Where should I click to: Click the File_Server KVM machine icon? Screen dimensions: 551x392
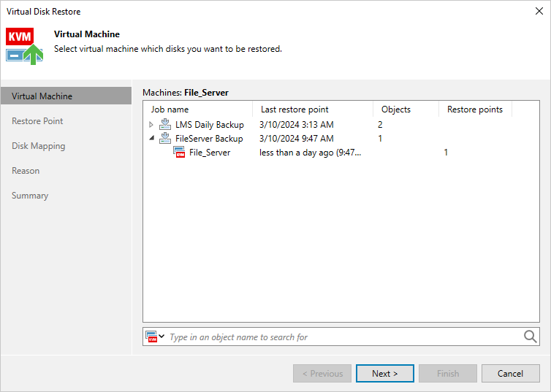click(x=179, y=153)
